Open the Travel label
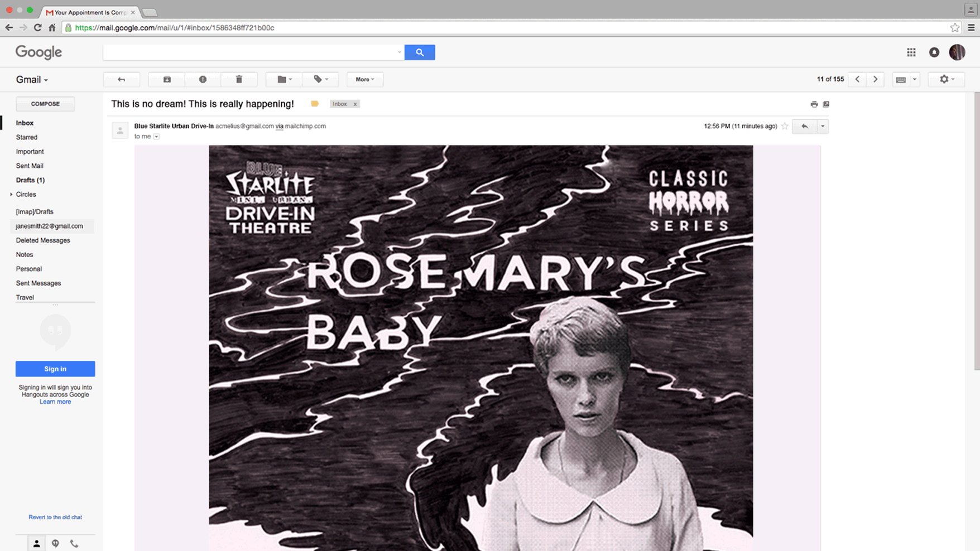 click(25, 298)
